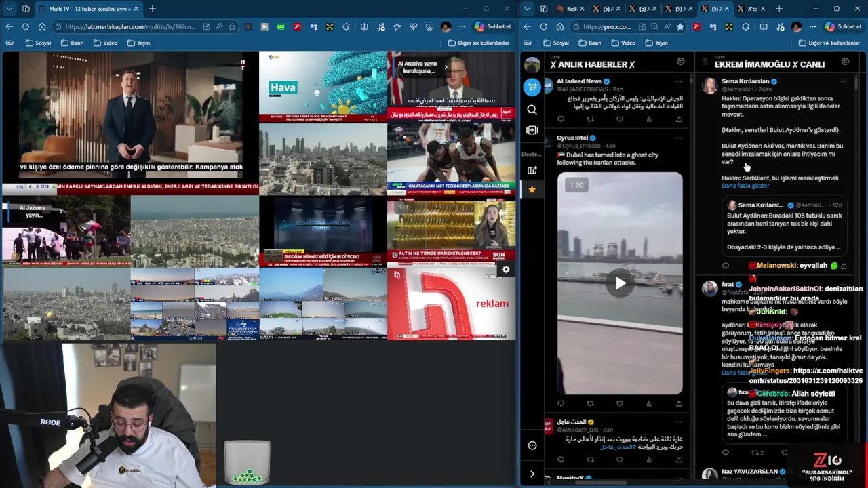Open more options on Cyrus Intel post
The height and width of the screenshot is (488, 868).
point(679,138)
